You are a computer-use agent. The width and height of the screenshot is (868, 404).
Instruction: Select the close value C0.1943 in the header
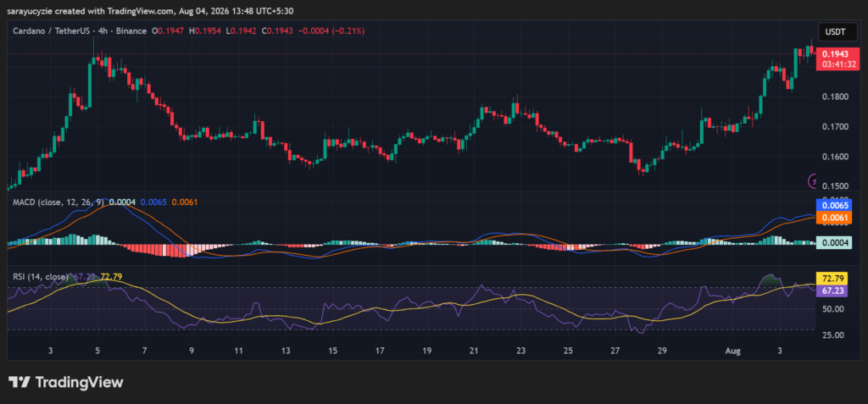click(x=277, y=31)
